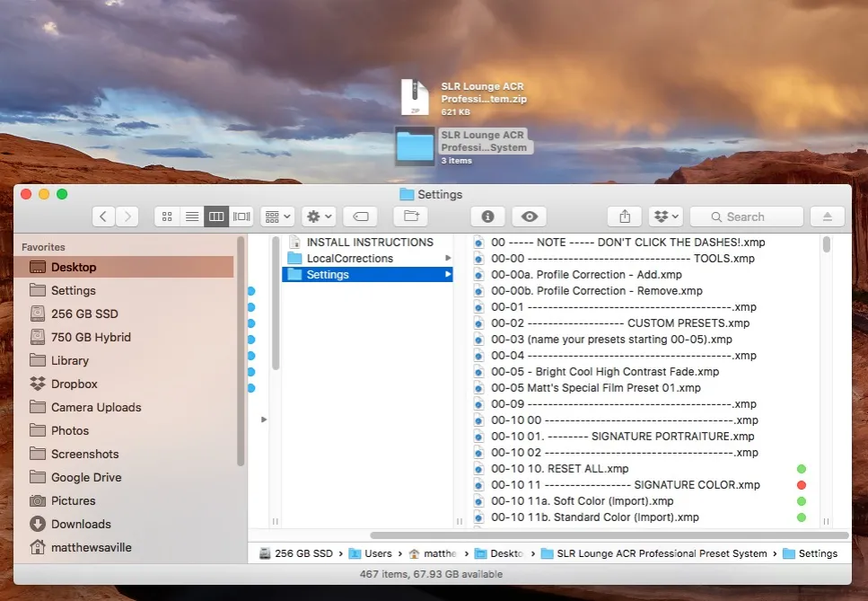Open the Share menu icon
Screen dimensions: 868x601
pyautogui.click(x=624, y=216)
